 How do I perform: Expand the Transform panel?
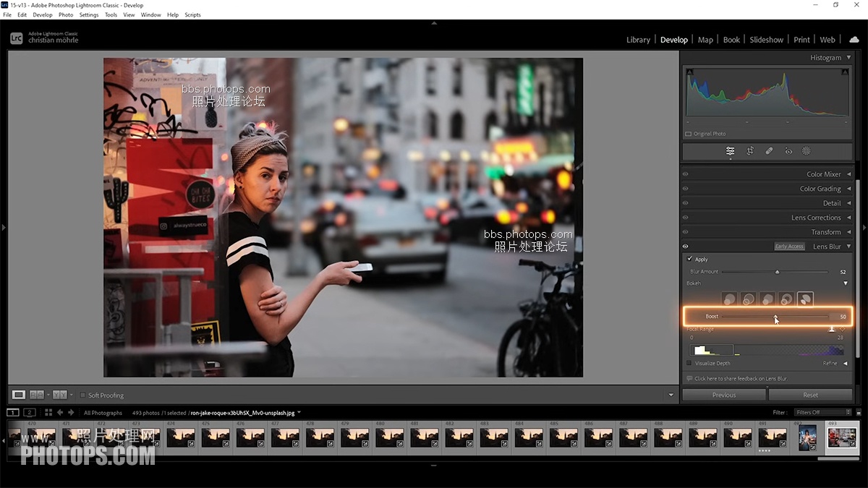[848, 232]
